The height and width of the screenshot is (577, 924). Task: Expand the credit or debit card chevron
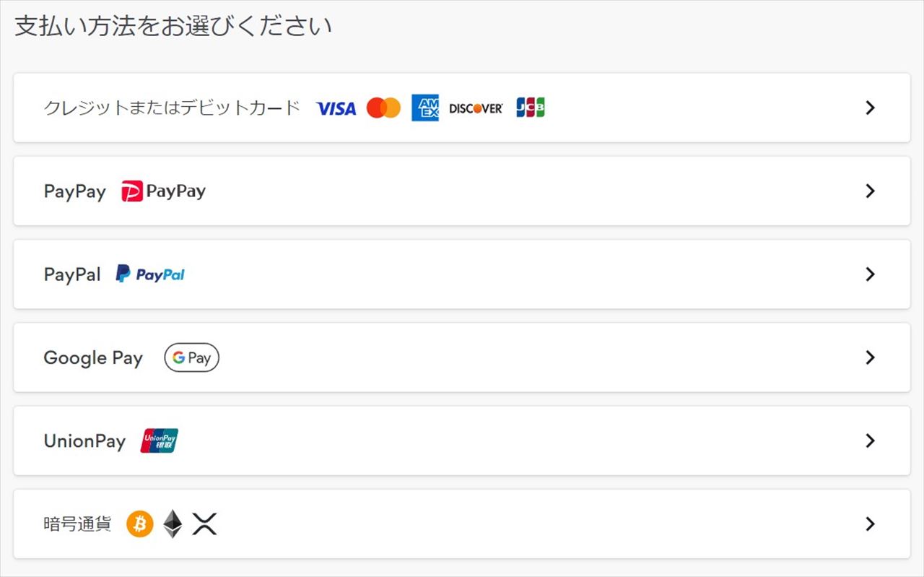pyautogui.click(x=870, y=108)
